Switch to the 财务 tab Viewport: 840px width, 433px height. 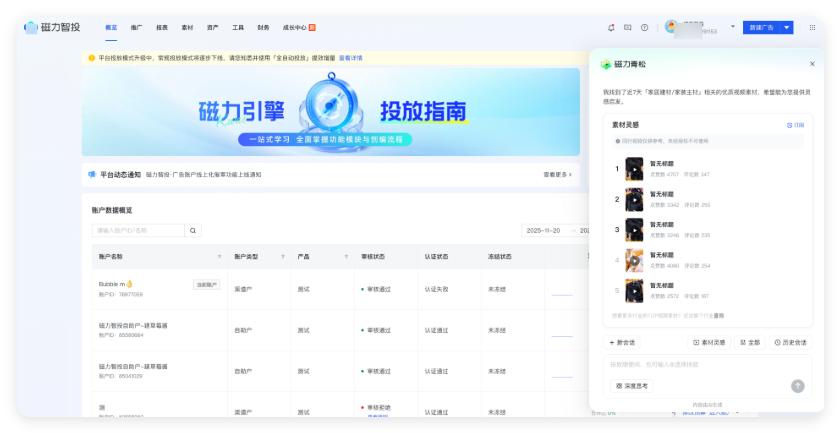click(x=263, y=27)
